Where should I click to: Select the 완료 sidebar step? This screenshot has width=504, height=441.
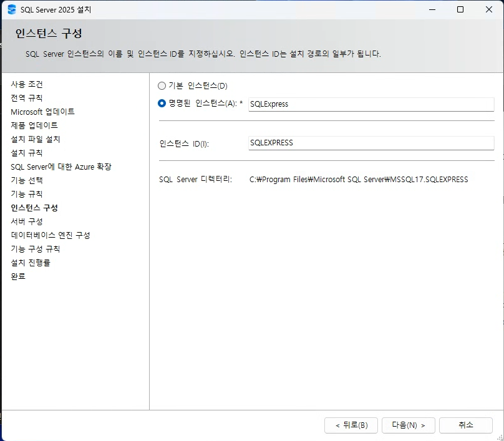tap(18, 276)
